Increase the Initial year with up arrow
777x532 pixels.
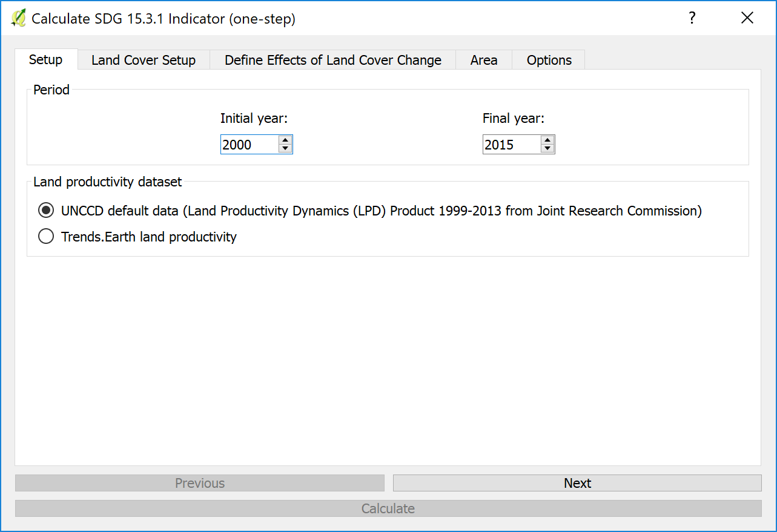coord(285,140)
